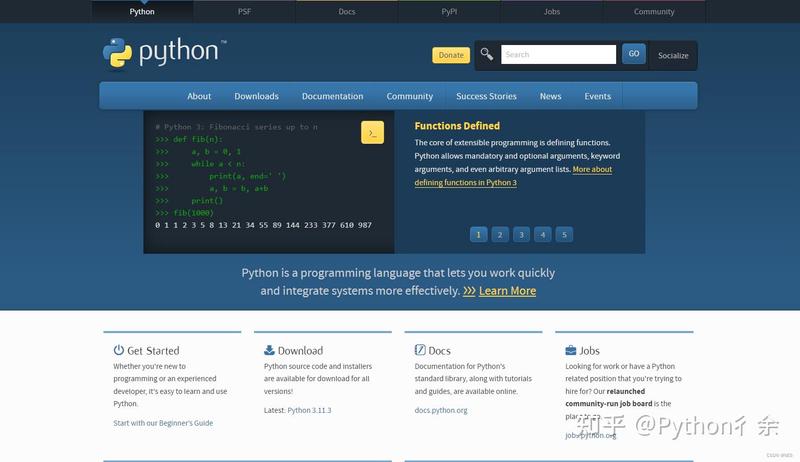Follow the Learn More link
Image resolution: width=800 pixels, height=462 pixels.
click(x=507, y=291)
